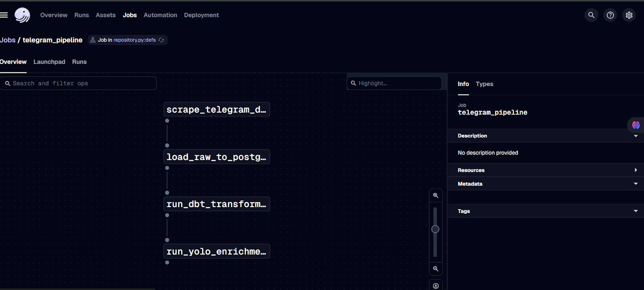Switch to the Launchpad tab
644x290 pixels.
point(49,62)
